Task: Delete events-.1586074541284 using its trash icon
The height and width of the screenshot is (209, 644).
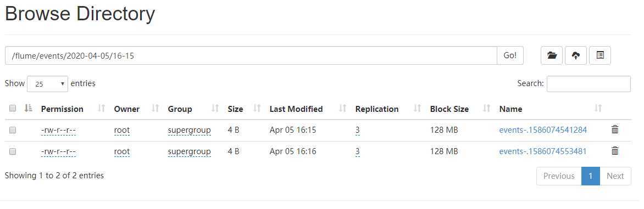Action: [615, 129]
